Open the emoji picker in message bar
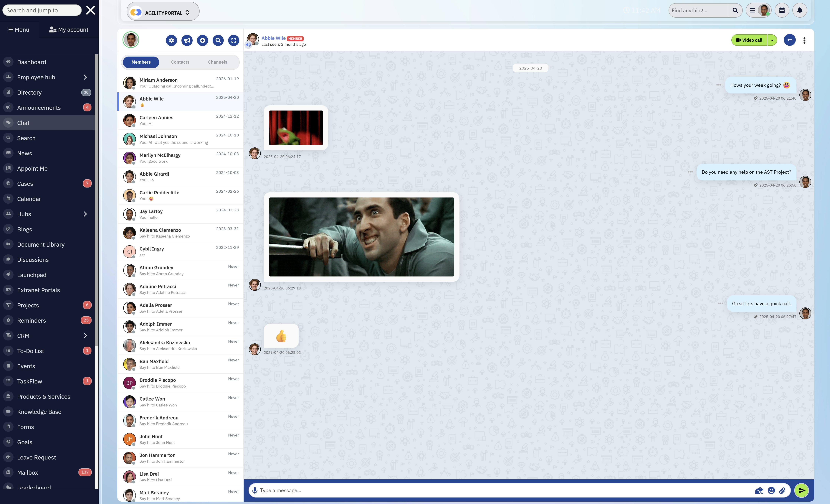Image resolution: width=830 pixels, height=504 pixels. click(771, 490)
